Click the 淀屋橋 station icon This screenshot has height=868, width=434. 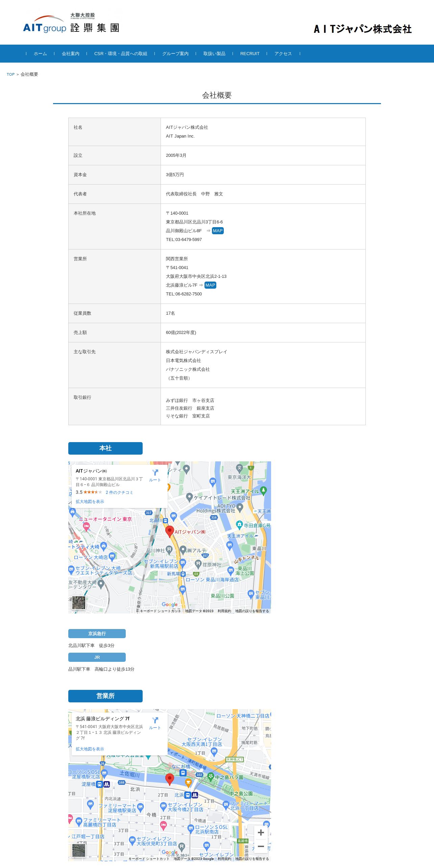click(99, 784)
